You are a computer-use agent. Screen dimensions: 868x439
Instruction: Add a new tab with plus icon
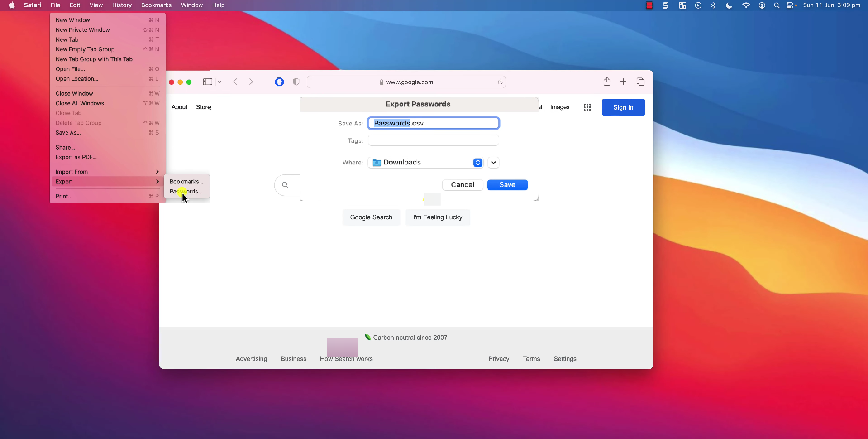(x=623, y=82)
